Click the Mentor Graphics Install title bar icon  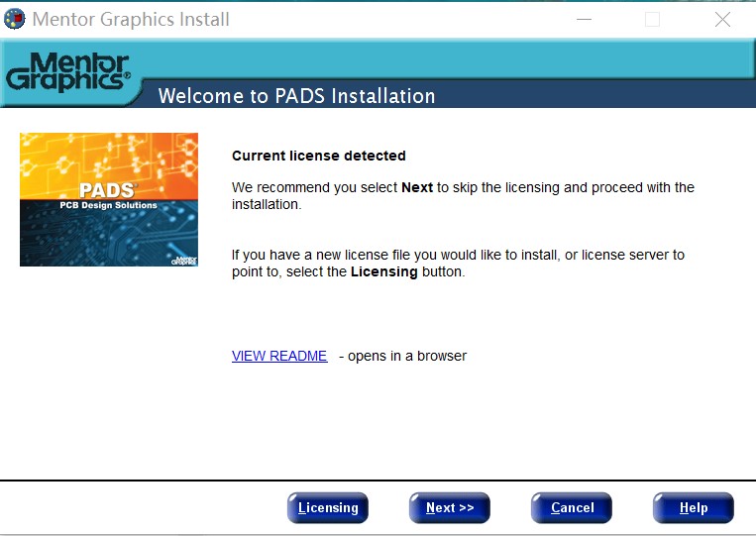[x=15, y=19]
